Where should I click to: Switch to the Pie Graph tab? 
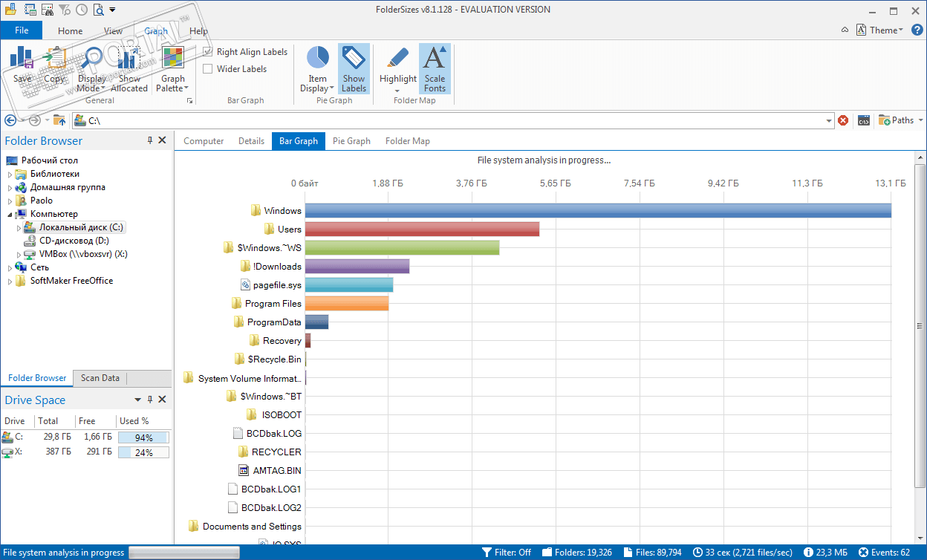point(351,141)
